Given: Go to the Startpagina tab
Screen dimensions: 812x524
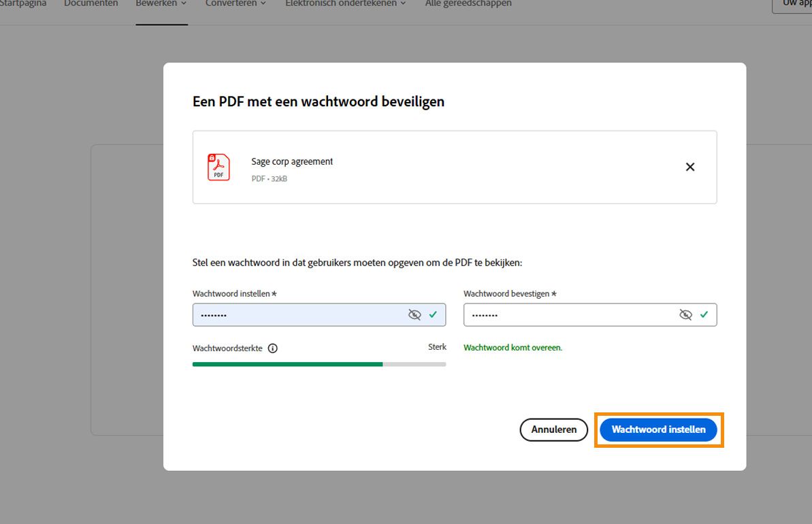Looking at the screenshot, I should point(23,3).
